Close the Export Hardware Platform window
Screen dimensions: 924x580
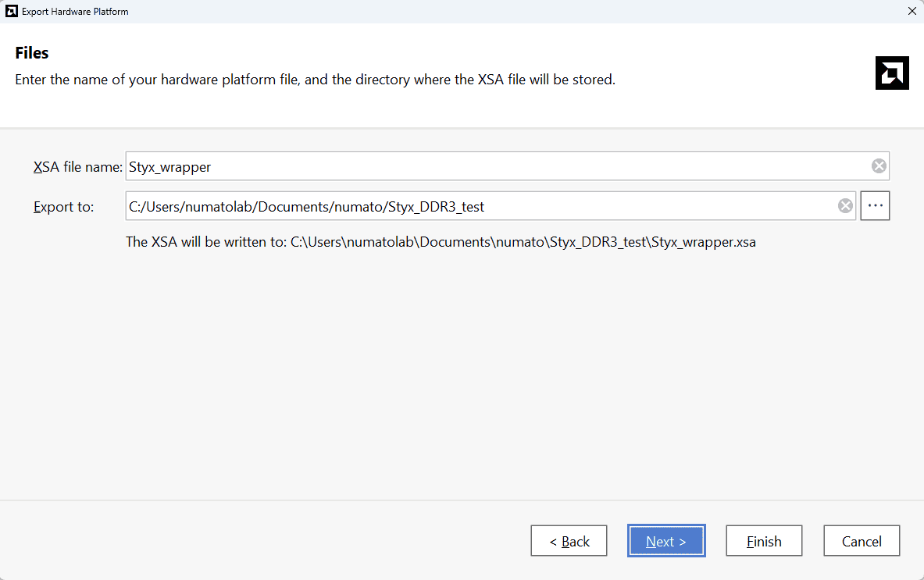[912, 12]
